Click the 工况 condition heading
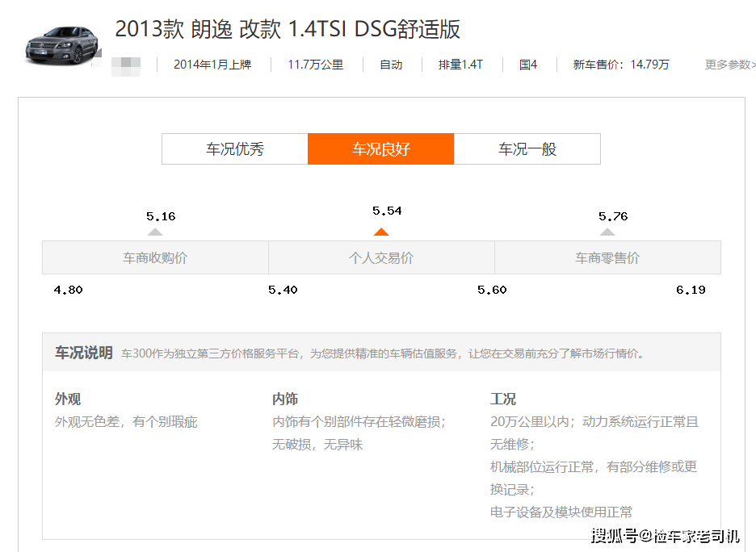 (503, 399)
